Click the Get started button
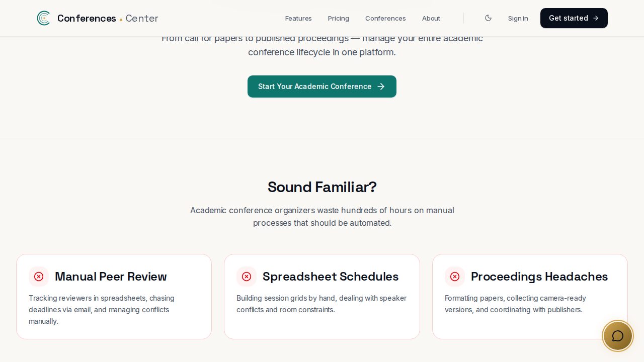Screen dimensions: 644x362 click(x=574, y=18)
